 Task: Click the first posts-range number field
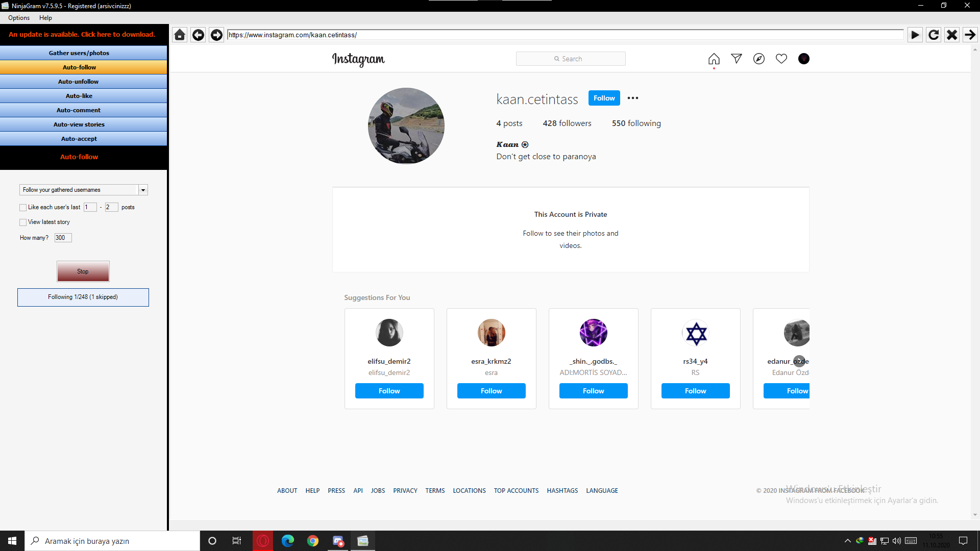pyautogui.click(x=90, y=207)
